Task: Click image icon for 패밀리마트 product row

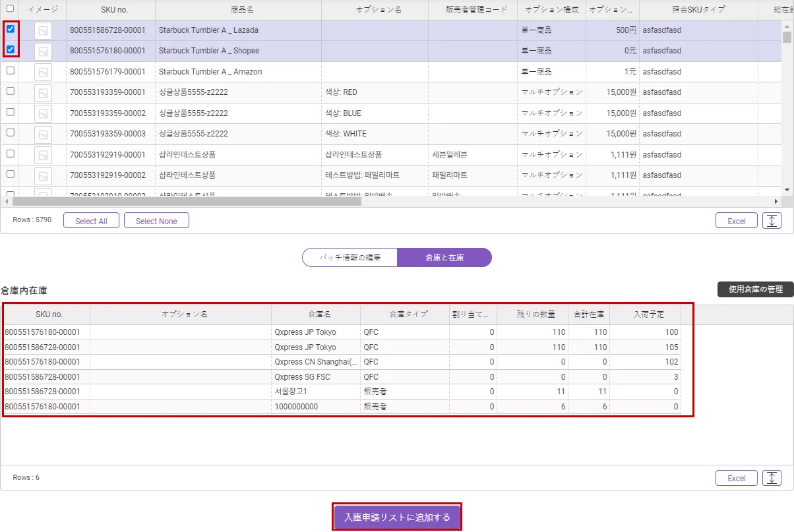Action: pos(43,175)
